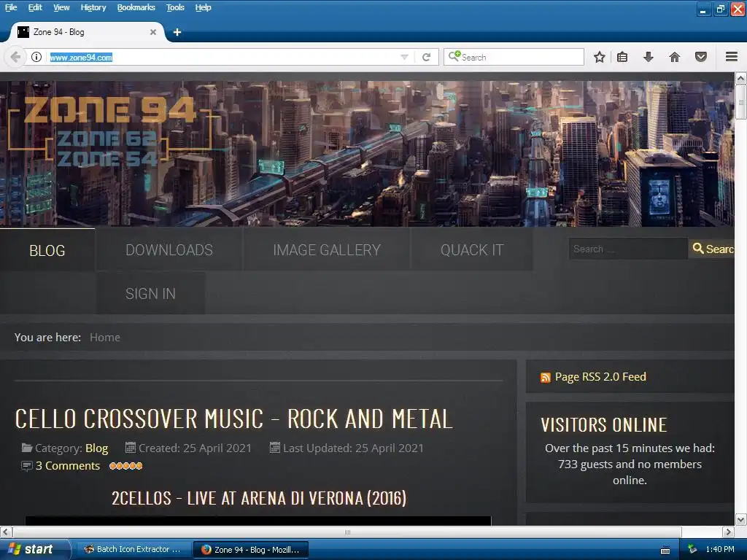Open the site information icon in the address bar
Image resolution: width=747 pixels, height=560 pixels.
36,57
